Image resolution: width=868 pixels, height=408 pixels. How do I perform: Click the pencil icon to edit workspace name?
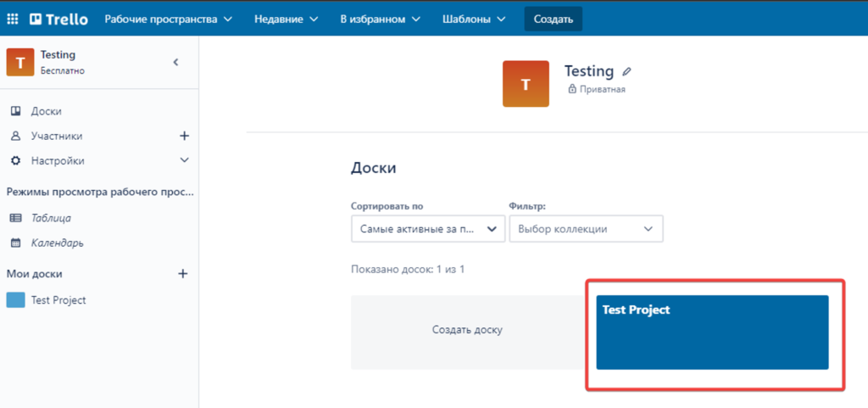(x=627, y=71)
